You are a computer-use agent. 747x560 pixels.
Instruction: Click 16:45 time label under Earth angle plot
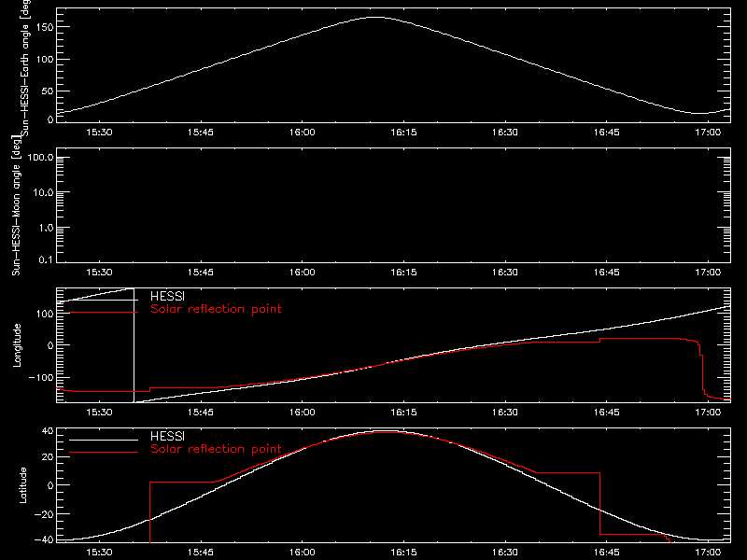(606, 133)
